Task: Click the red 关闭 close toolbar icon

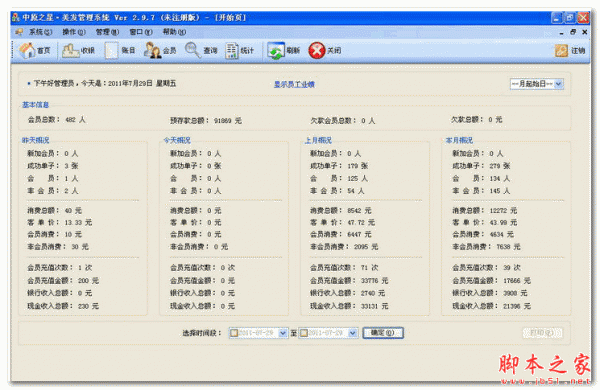Action: coord(325,50)
